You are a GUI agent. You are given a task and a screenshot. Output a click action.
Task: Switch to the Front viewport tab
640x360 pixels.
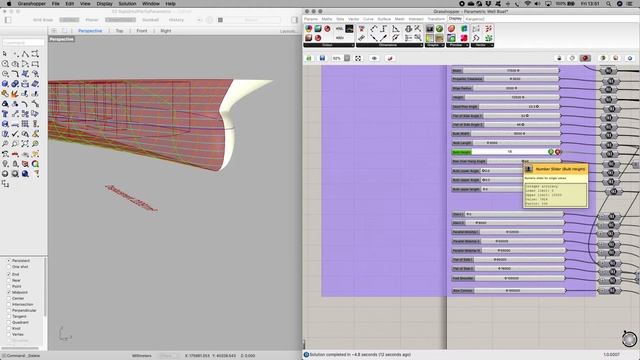pos(142,31)
